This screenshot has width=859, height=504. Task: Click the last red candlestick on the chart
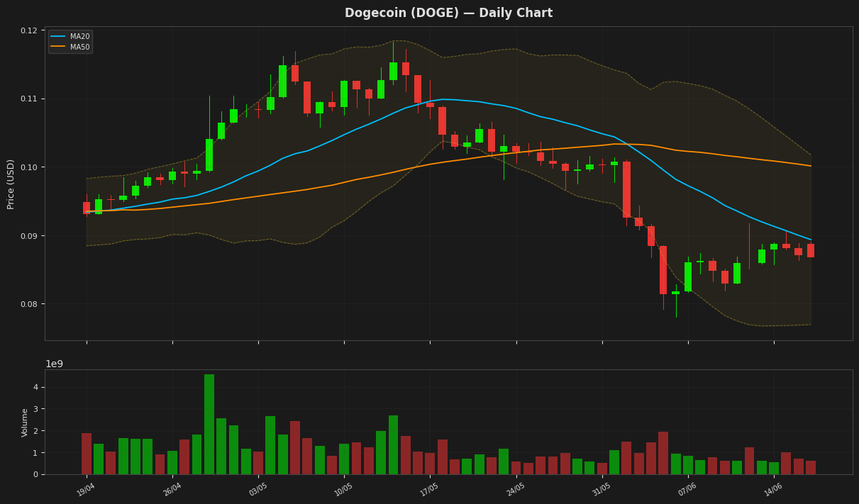click(x=811, y=250)
